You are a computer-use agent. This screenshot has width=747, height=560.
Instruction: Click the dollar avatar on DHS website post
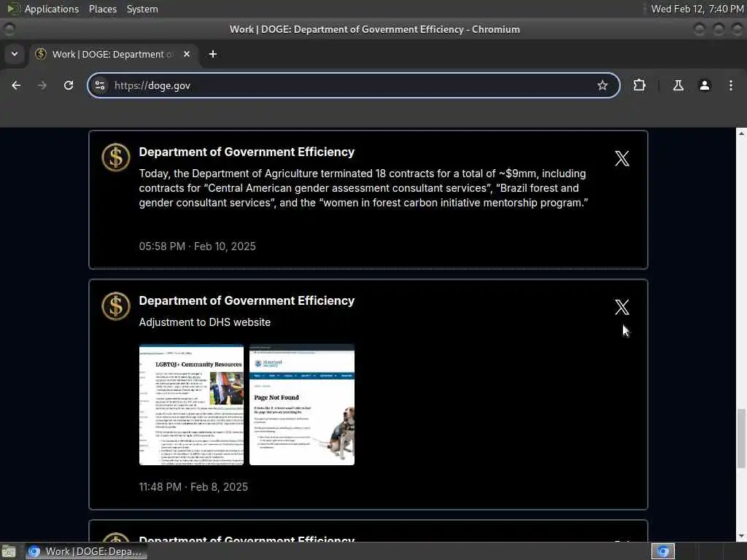click(116, 306)
